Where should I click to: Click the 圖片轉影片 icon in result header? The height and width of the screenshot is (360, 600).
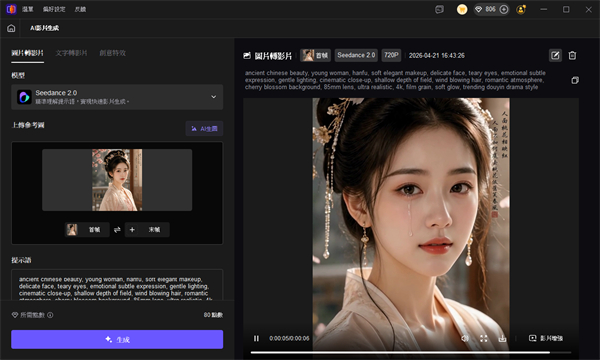(247, 55)
